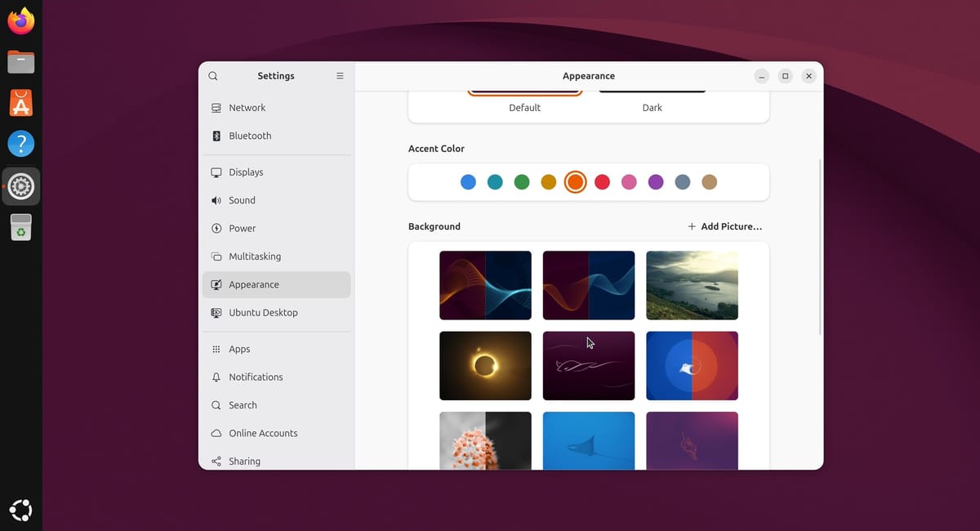Click the Ubuntu Desktop icon in sidebar
This screenshot has width=980, height=531.
(x=216, y=313)
